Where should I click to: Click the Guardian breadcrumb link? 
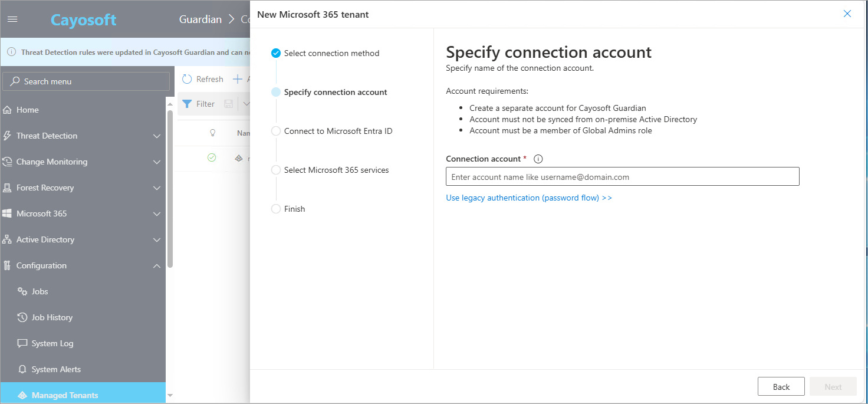pyautogui.click(x=200, y=19)
